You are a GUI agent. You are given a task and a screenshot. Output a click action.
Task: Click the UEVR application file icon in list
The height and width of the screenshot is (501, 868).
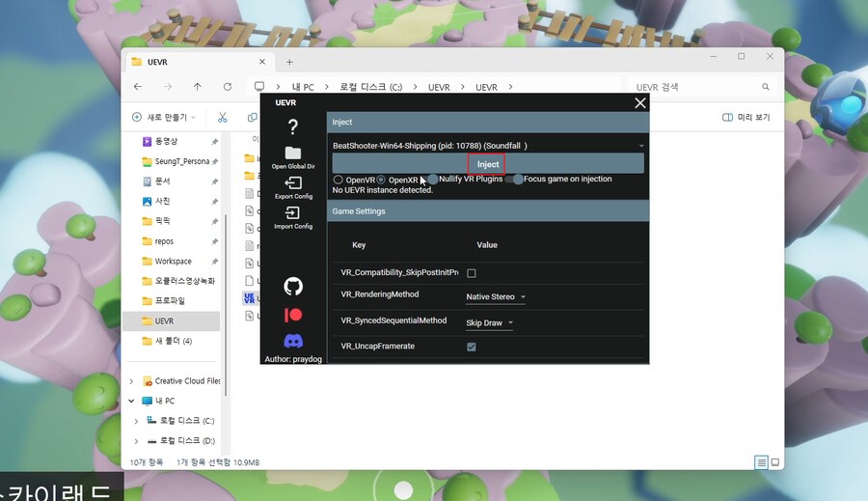[x=249, y=298]
